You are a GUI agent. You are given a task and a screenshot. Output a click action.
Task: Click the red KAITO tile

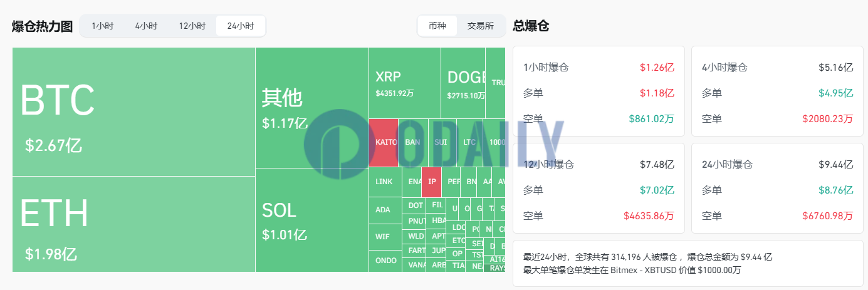[x=383, y=143]
